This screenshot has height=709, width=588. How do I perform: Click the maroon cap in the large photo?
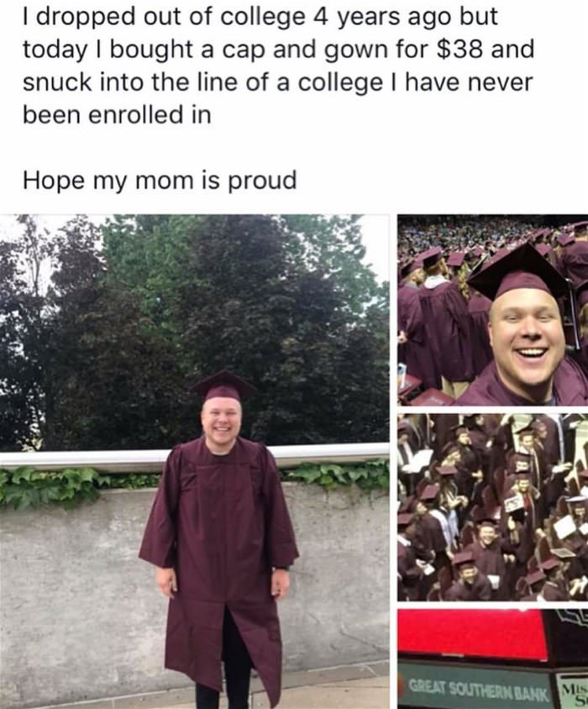223,387
